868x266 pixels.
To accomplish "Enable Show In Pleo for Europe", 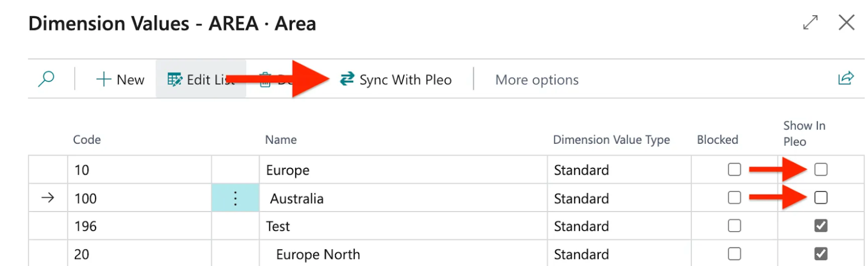I will [x=821, y=169].
